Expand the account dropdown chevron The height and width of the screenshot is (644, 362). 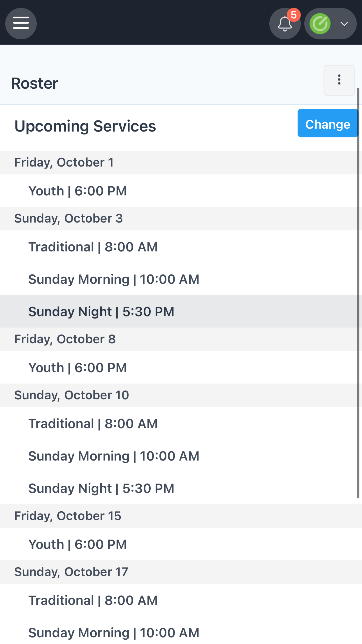click(x=344, y=24)
